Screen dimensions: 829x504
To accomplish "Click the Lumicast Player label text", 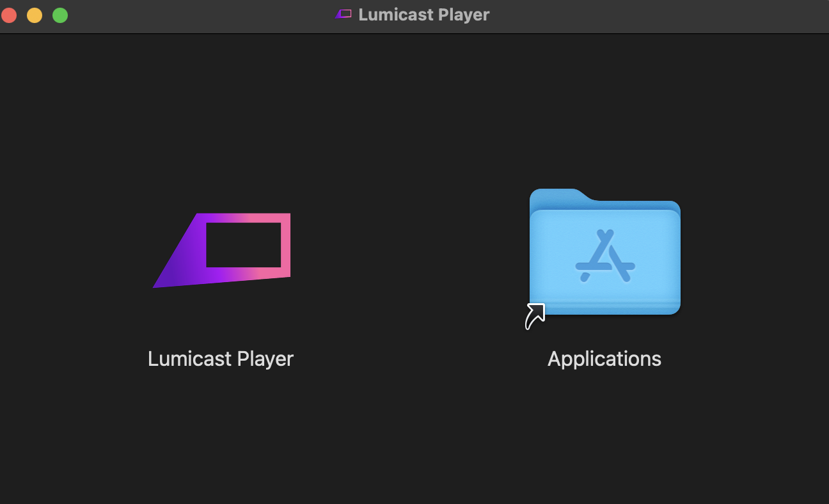I will [x=221, y=358].
